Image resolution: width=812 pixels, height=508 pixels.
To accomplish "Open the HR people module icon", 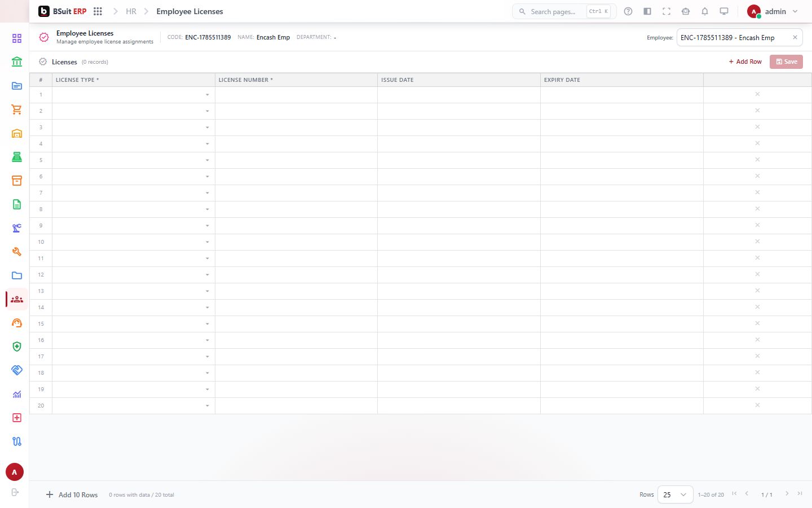I will (17, 299).
